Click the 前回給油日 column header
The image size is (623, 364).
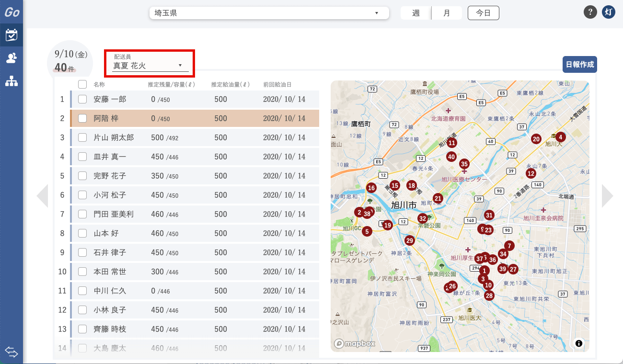tap(277, 85)
